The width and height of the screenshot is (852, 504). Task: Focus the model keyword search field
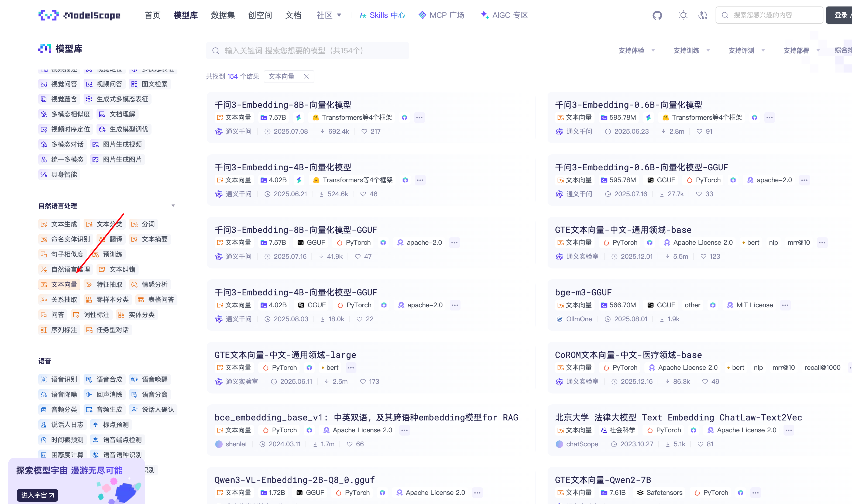click(x=308, y=51)
